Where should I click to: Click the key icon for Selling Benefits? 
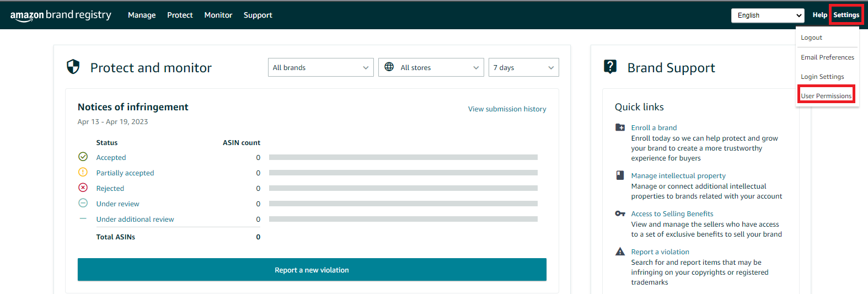(620, 213)
